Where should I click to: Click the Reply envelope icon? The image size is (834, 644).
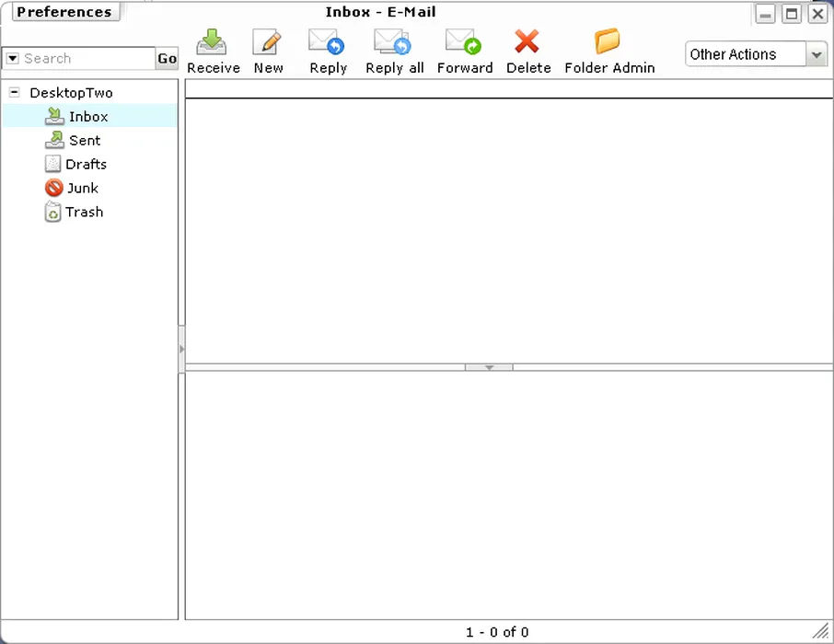click(327, 42)
